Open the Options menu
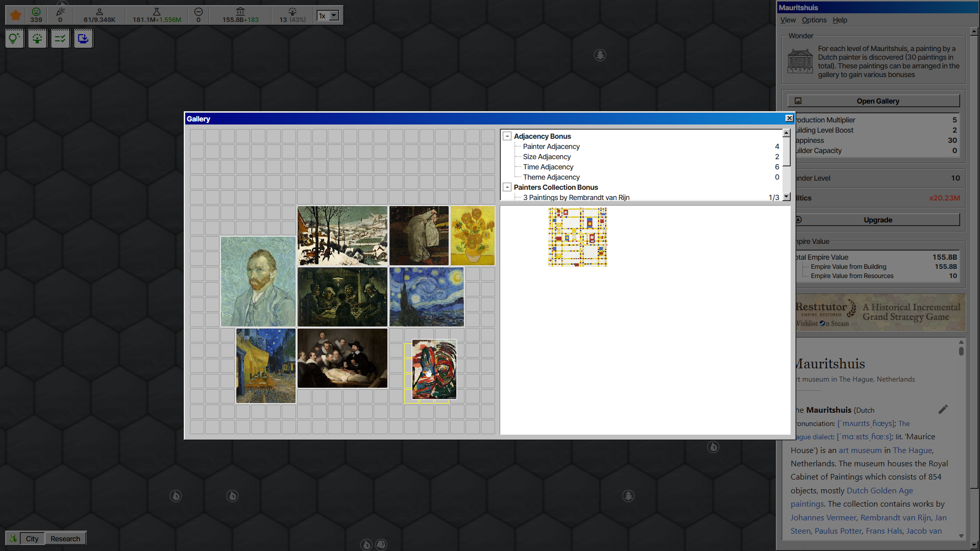The width and height of the screenshot is (980, 551). tap(814, 20)
